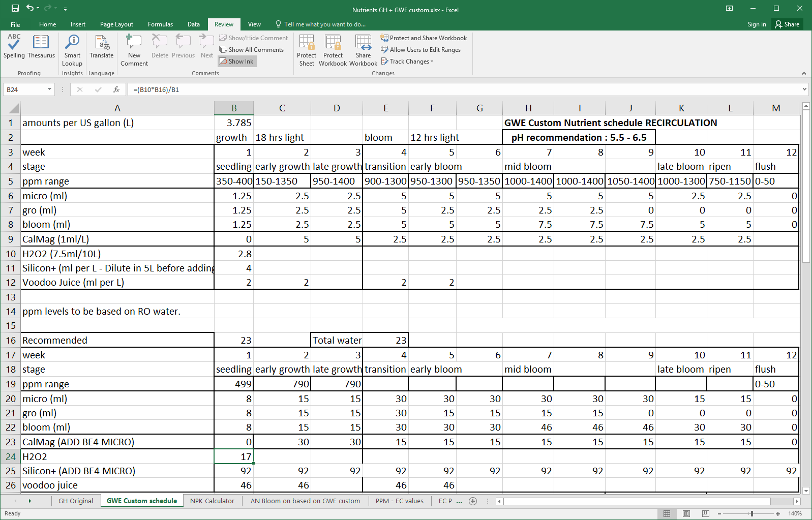
Task: Click the New sheet plus icon
Action: point(473,501)
